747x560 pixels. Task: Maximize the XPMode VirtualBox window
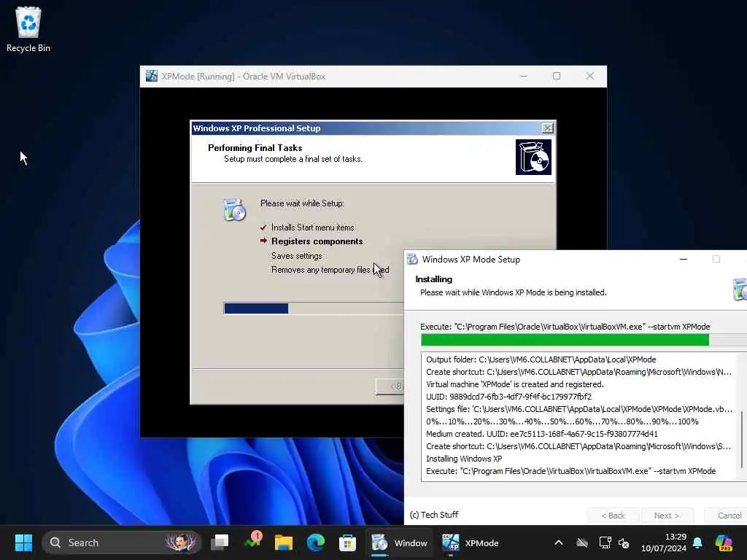point(557,76)
